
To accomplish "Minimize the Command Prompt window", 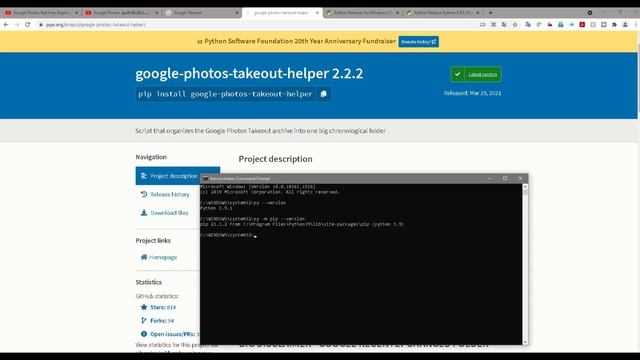I will [x=490, y=178].
